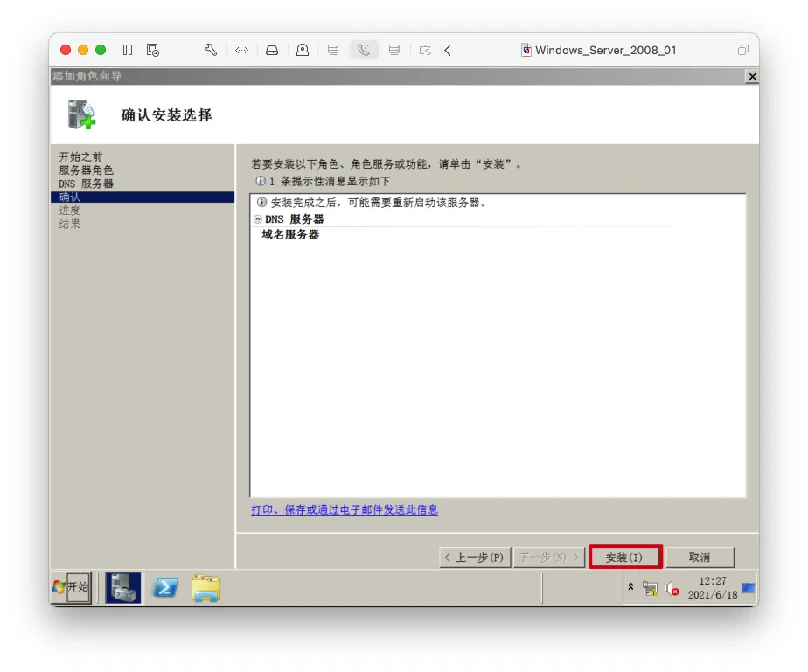Pause the virtual machine
This screenshot has width=808, height=672.
click(128, 50)
